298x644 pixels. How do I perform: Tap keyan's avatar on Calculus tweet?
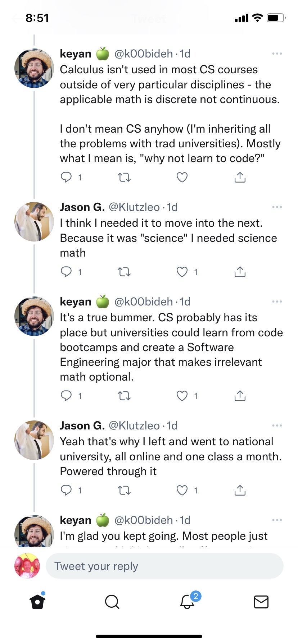34,68
